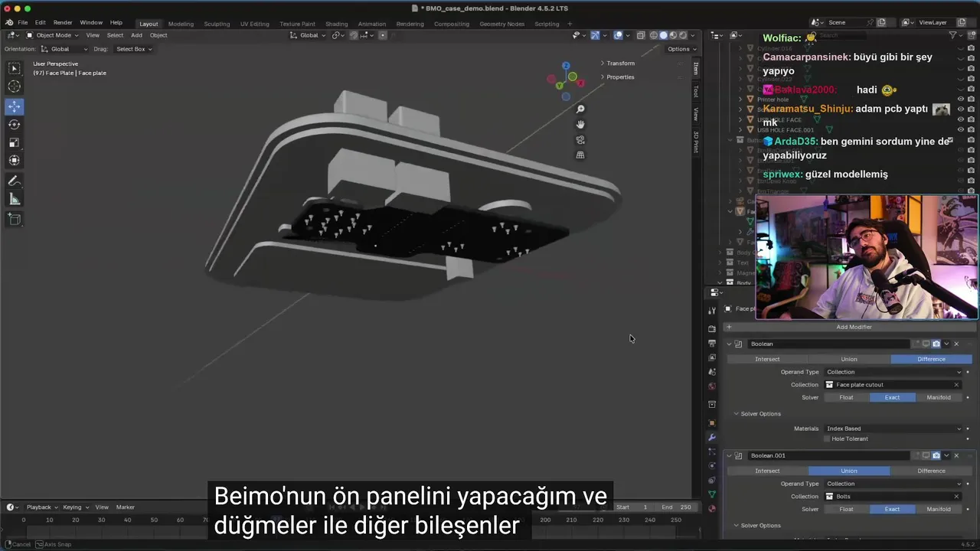Screen dimensions: 980x551
Task: Open the timeline Keying menu
Action: coord(75,507)
